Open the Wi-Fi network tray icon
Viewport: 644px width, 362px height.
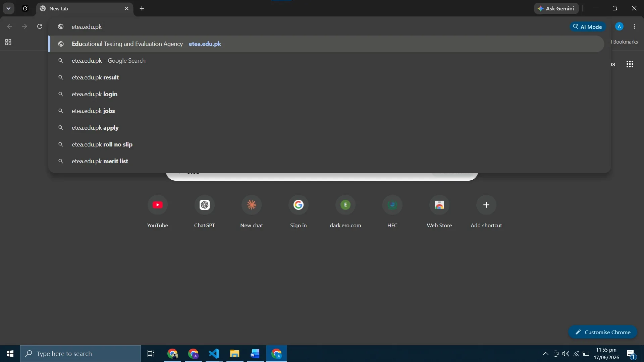(x=576, y=354)
